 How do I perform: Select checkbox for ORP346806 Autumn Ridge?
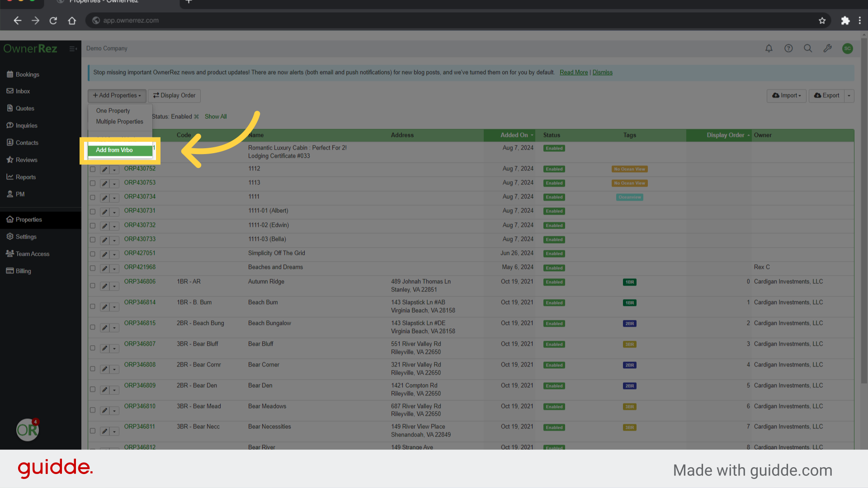(x=93, y=286)
